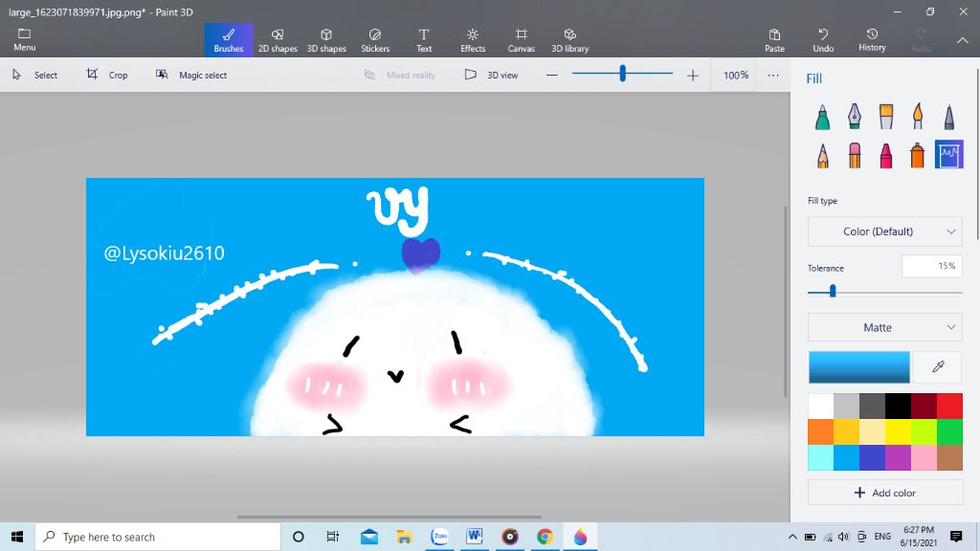The image size is (980, 551).
Task: Show hidden system tray icons
Action: click(792, 537)
